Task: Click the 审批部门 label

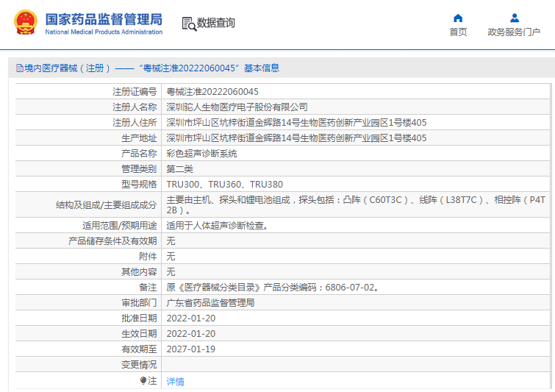Action: click(x=139, y=303)
